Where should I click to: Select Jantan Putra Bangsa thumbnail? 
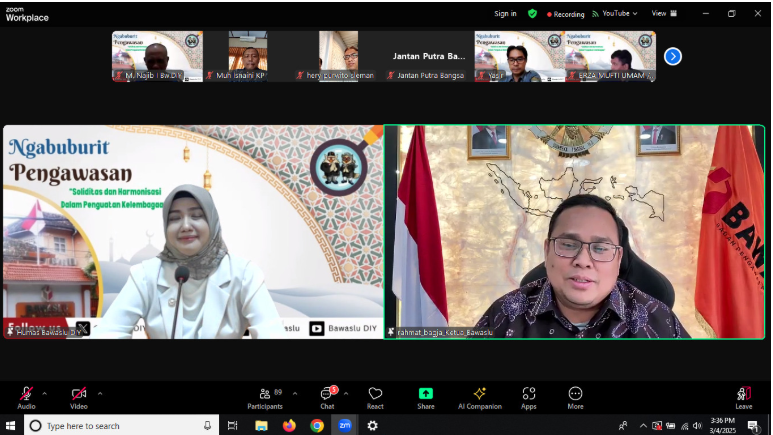point(429,56)
